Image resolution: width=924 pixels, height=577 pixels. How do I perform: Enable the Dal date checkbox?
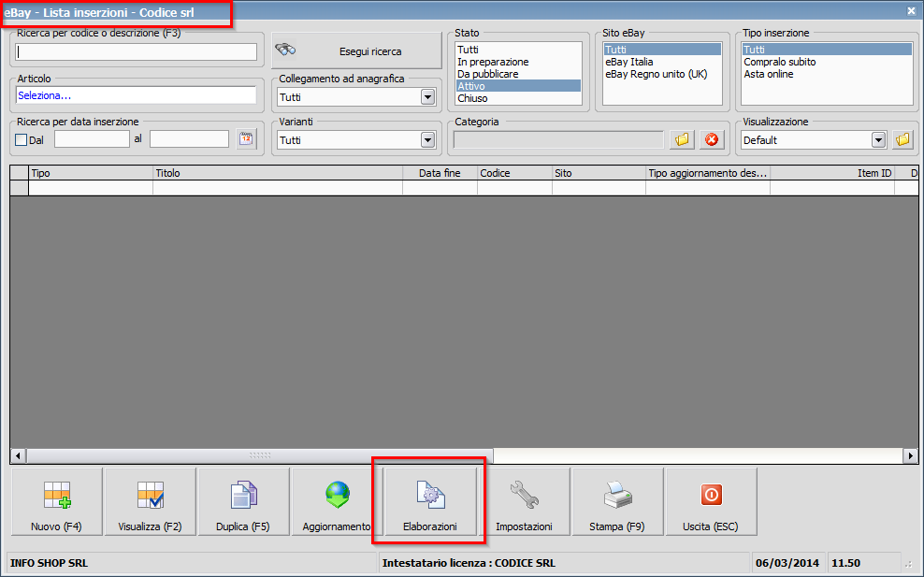(x=22, y=139)
